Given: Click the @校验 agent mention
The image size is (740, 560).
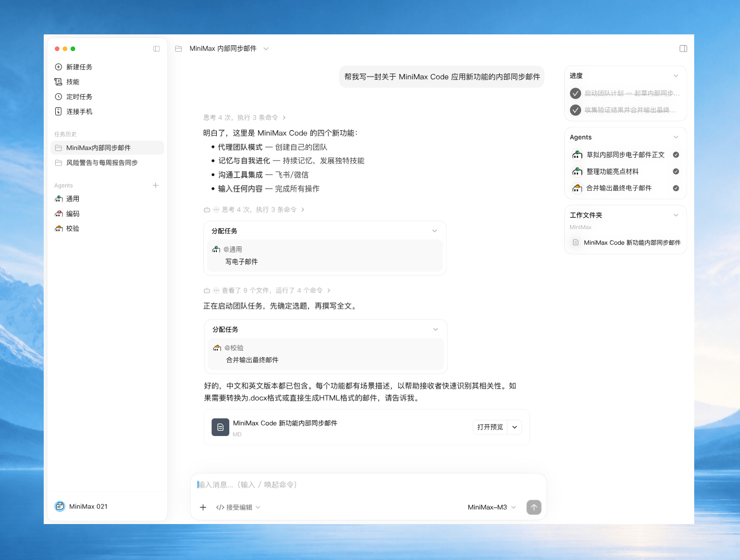Looking at the screenshot, I should (x=233, y=347).
